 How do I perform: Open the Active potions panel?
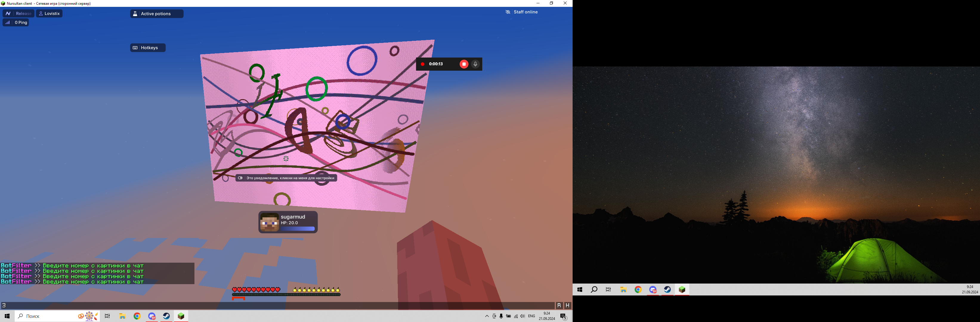(x=156, y=14)
